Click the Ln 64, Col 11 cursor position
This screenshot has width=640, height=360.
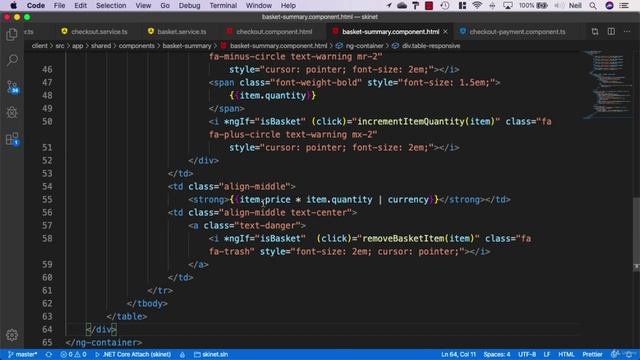click(x=458, y=354)
